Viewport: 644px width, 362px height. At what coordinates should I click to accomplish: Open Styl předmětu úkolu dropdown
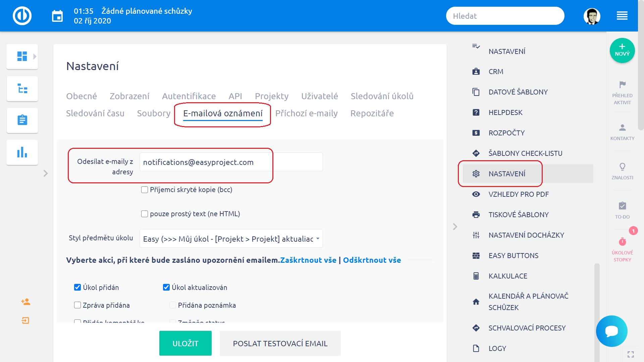point(231,239)
